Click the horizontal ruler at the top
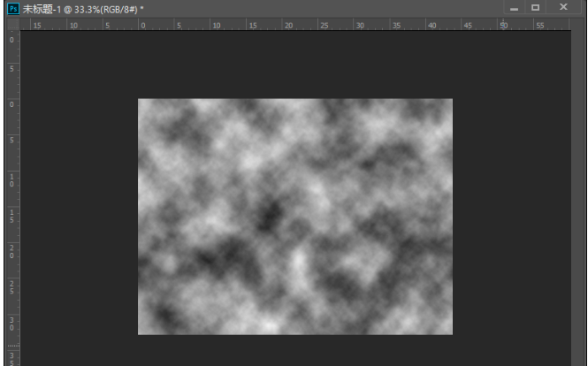 294,25
